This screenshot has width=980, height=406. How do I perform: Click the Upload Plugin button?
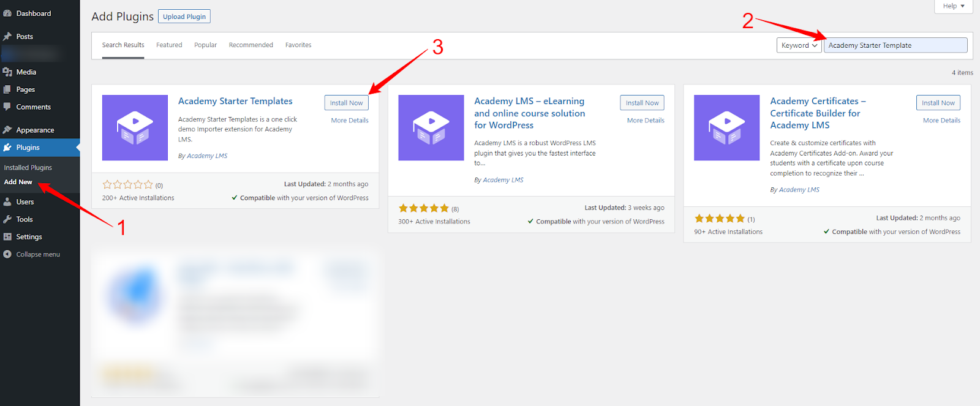[x=184, y=17]
